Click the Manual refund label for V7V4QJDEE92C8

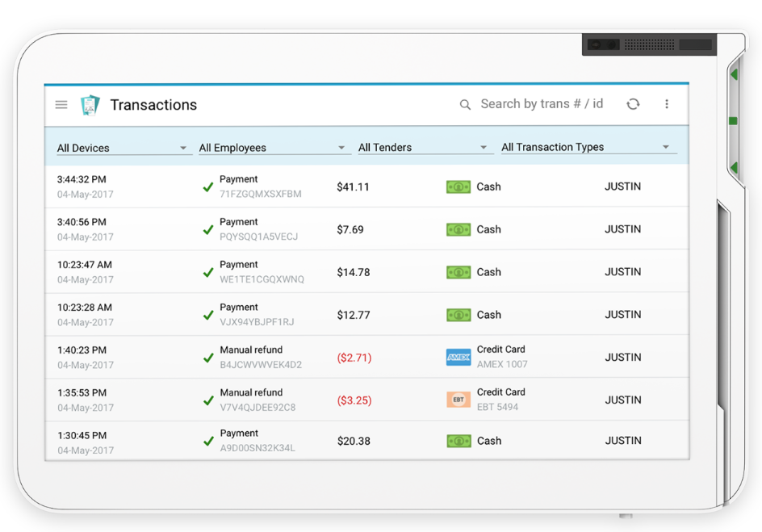tap(251, 392)
